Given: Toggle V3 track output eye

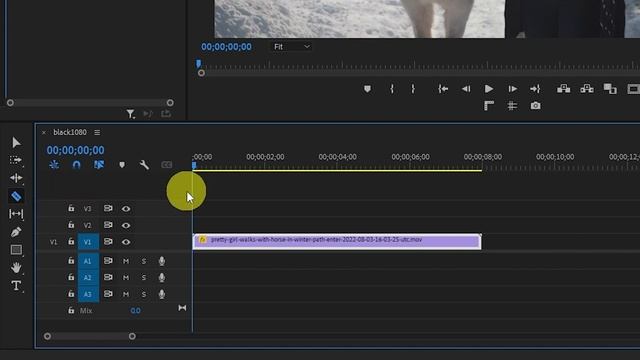Looking at the screenshot, I should (x=126, y=209).
